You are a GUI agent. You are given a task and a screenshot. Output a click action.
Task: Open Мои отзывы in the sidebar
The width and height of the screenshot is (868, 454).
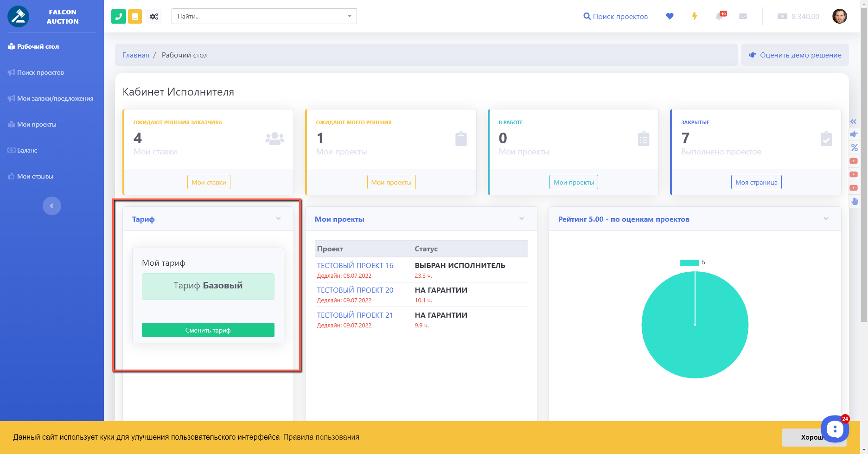tap(35, 176)
